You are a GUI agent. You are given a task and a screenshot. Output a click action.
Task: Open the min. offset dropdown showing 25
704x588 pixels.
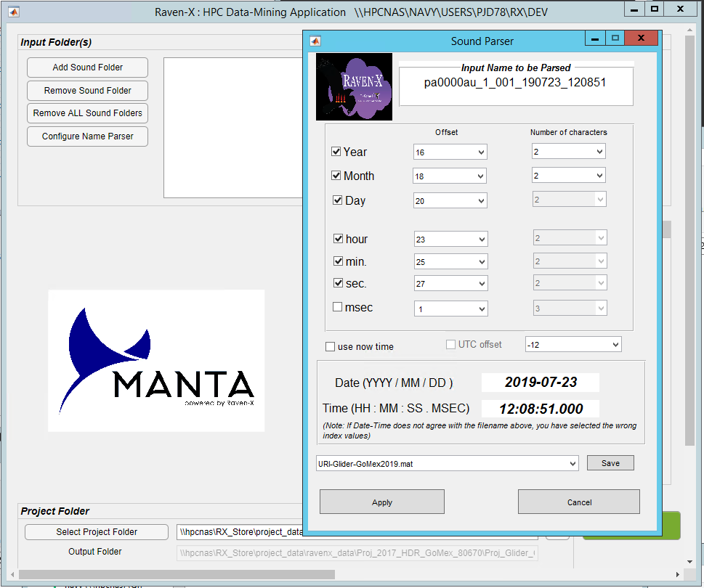pos(450,261)
